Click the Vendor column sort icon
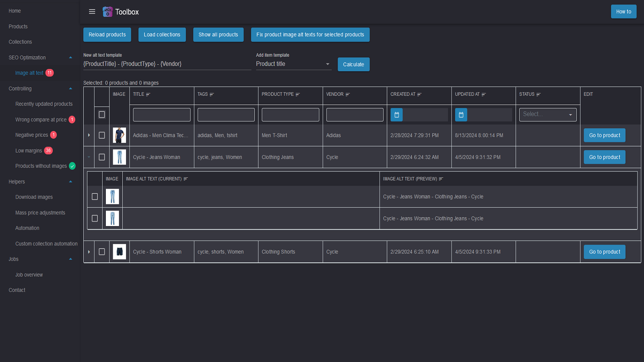 pos(348,95)
